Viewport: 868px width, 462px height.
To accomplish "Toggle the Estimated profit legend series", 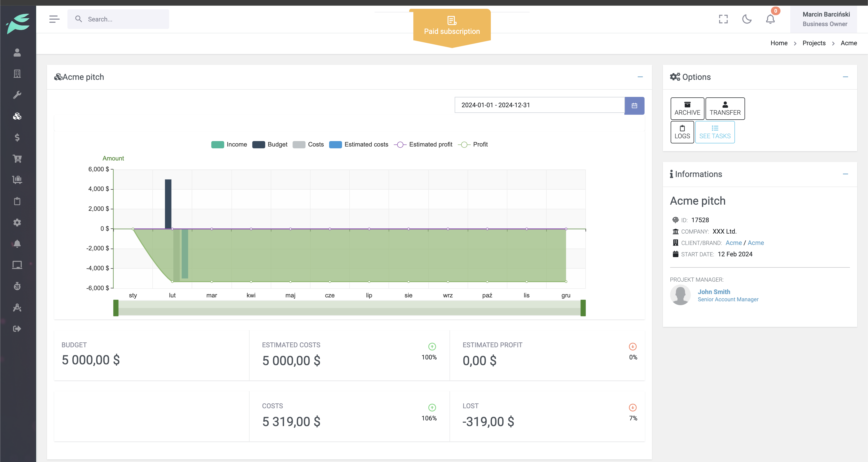I will pos(423,144).
